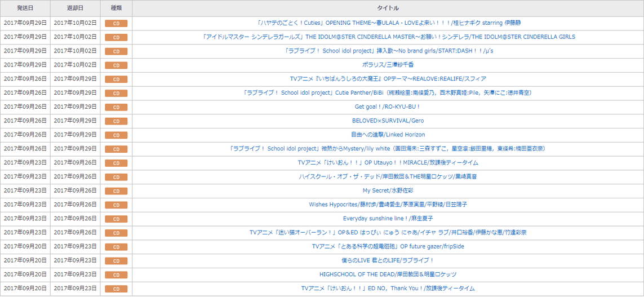The height and width of the screenshot is (297, 644).
Task: Click the CD badge in the REALOVE:REALIFE row
Action: 116,79
